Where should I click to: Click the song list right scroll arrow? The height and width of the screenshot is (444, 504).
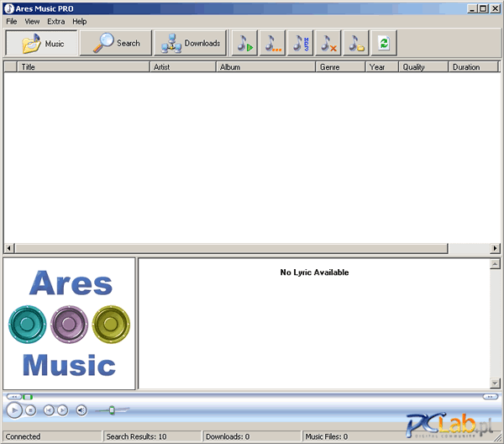(495, 248)
